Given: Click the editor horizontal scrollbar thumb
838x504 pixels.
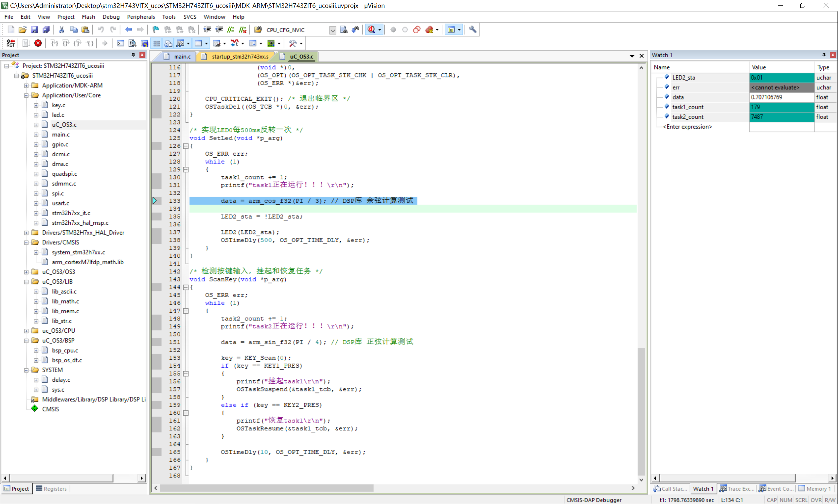Looking at the screenshot, I should (267, 488).
